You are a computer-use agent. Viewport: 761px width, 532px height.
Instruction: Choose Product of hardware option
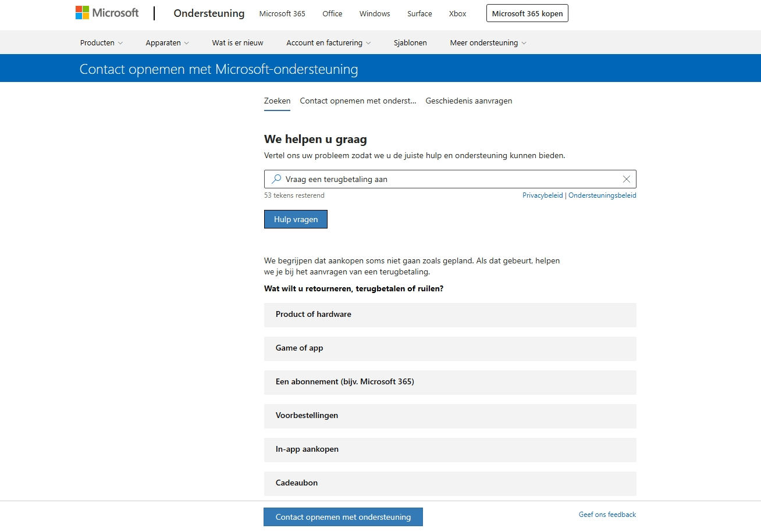coord(450,315)
